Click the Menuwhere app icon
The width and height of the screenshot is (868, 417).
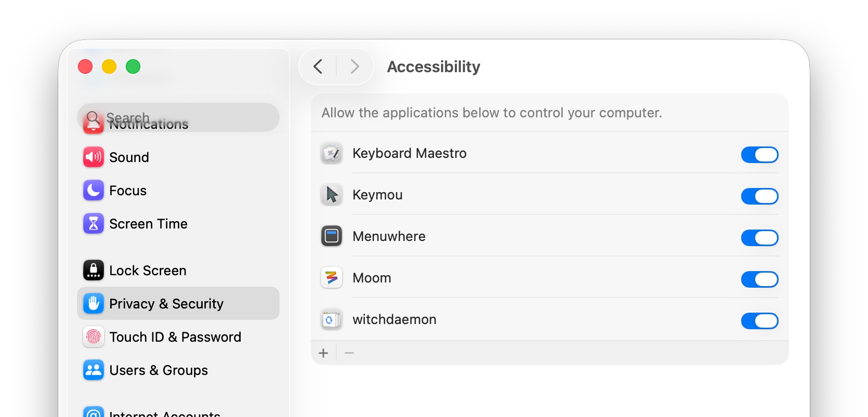tap(332, 236)
